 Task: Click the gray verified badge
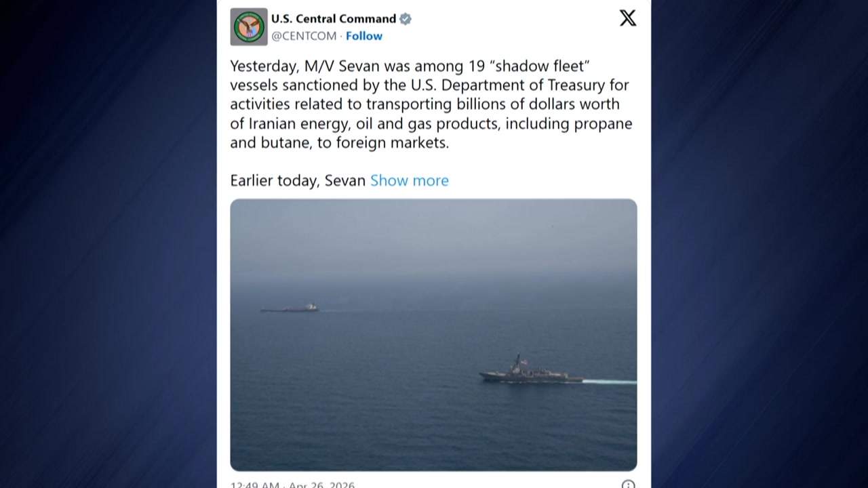point(406,19)
